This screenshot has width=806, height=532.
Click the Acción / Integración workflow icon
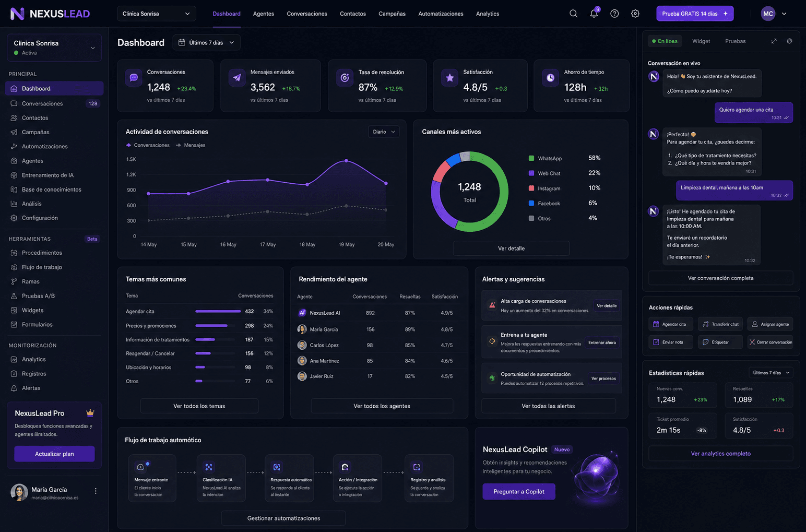point(345,467)
